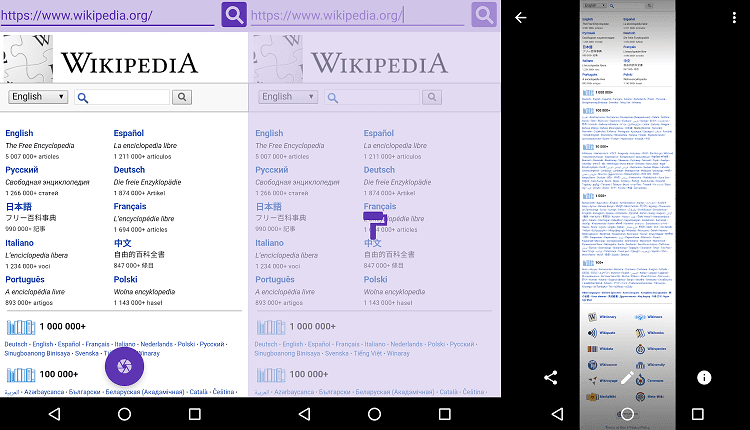Click Svenska link on left screen

[87, 353]
